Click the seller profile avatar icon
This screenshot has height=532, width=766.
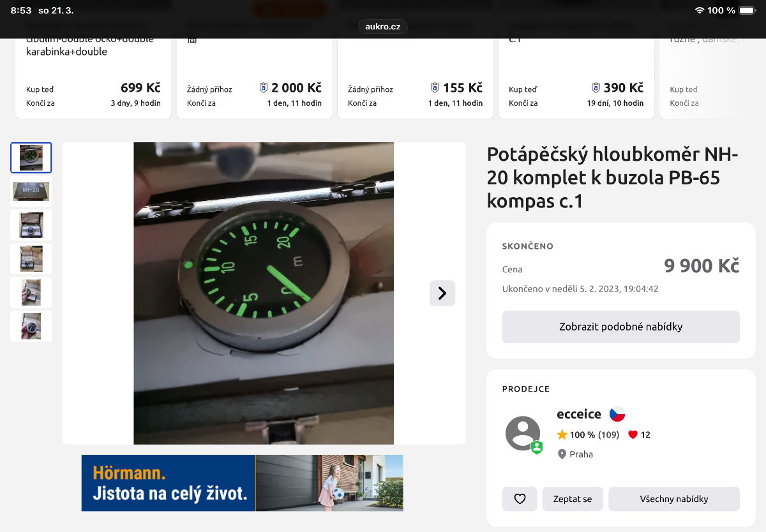(523, 434)
